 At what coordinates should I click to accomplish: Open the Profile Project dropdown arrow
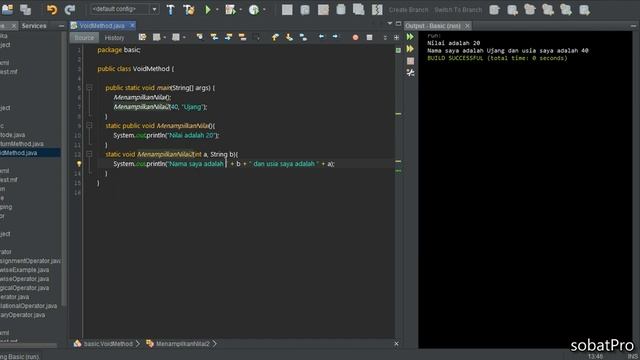(264, 9)
